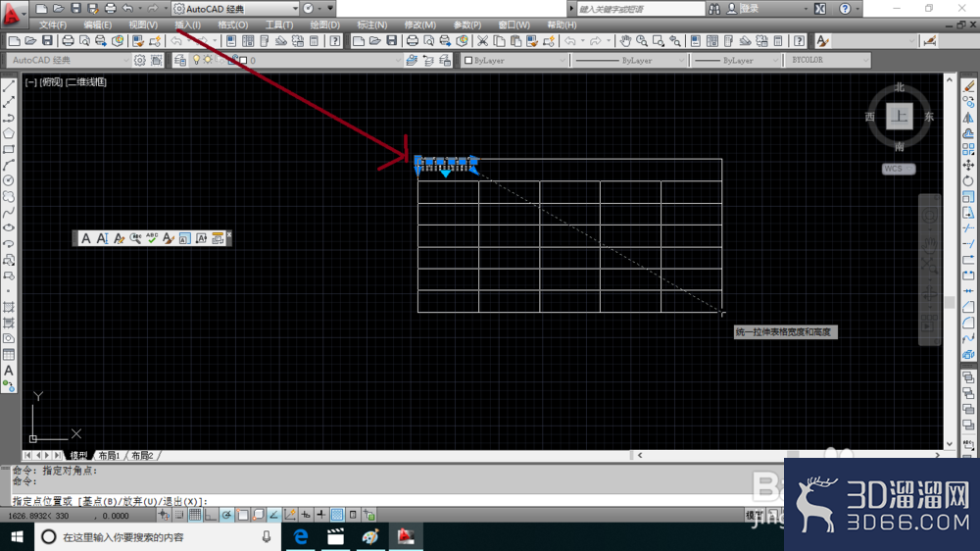This screenshot has height=551, width=980.
Task: Open the linetype ByLayer dropdown
Action: [681, 60]
